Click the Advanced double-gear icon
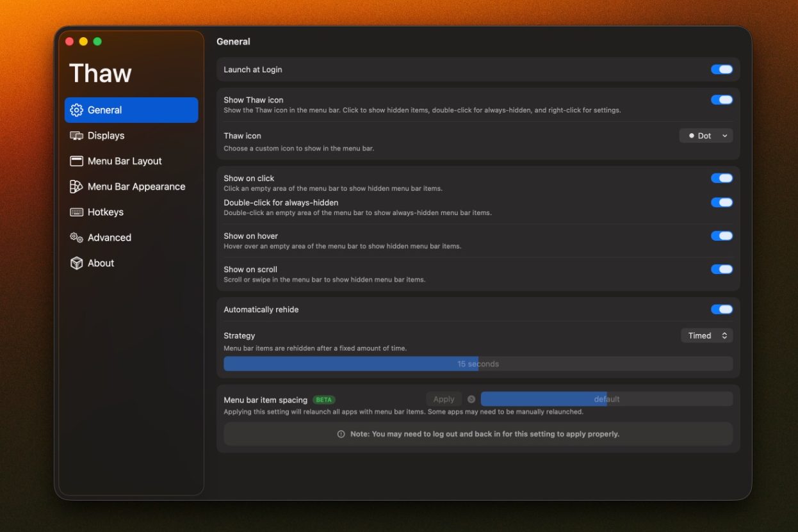 [x=77, y=238]
